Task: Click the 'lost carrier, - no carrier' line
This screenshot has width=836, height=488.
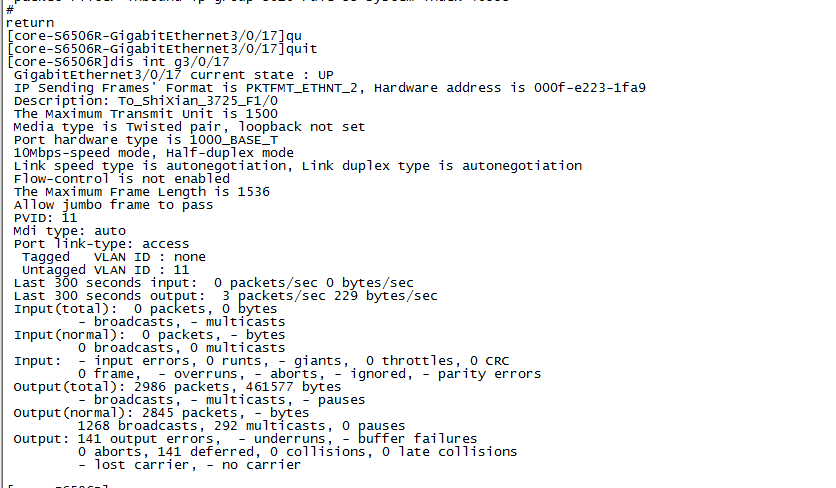Action: coord(190,465)
